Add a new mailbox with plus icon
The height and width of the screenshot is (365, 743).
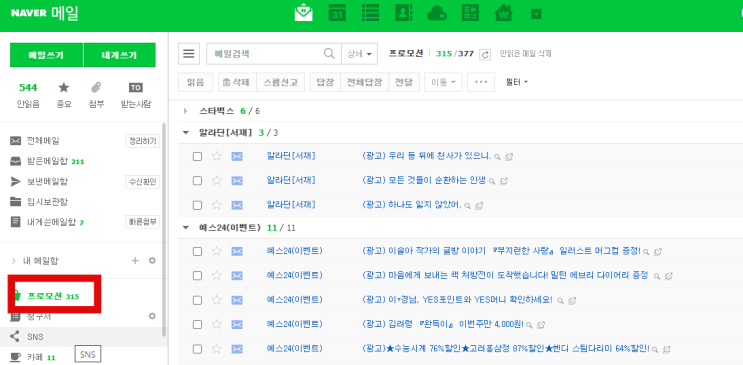tap(135, 260)
